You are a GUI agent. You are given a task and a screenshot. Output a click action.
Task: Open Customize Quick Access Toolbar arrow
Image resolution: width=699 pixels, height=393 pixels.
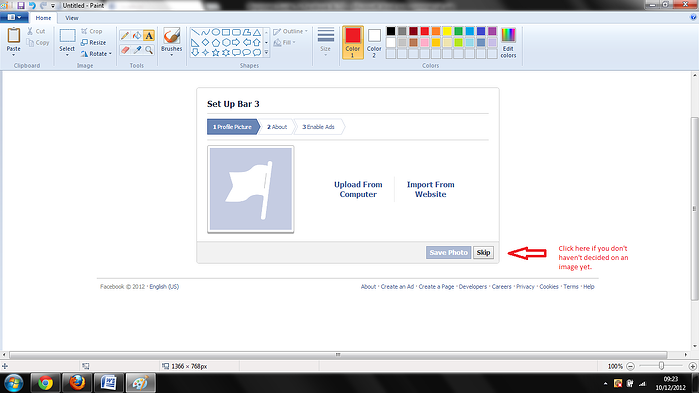pos(53,6)
